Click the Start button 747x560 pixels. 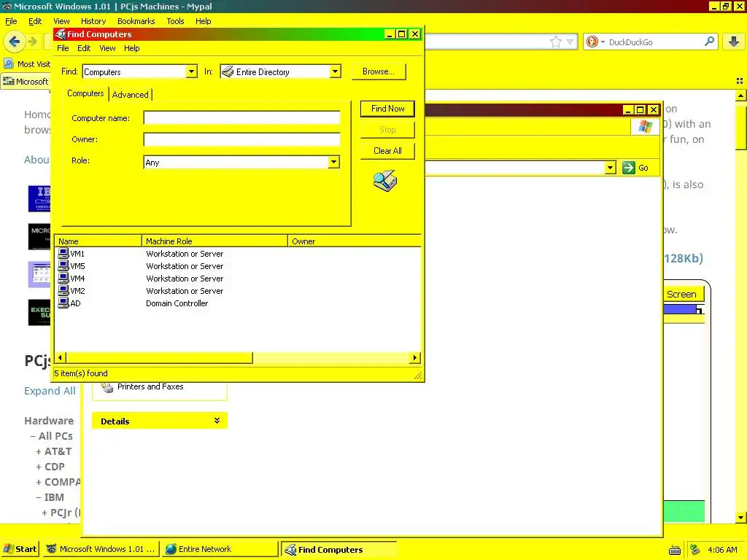click(x=20, y=549)
